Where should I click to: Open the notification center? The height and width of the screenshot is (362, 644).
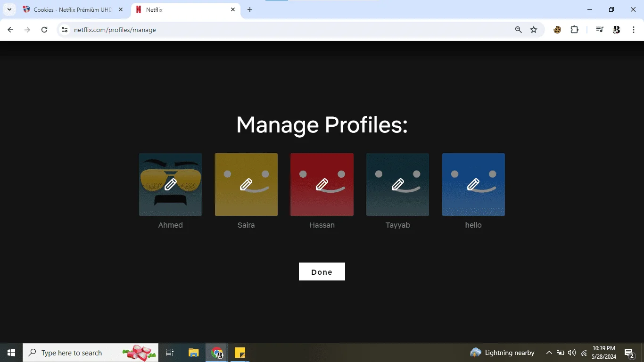pos(629,353)
